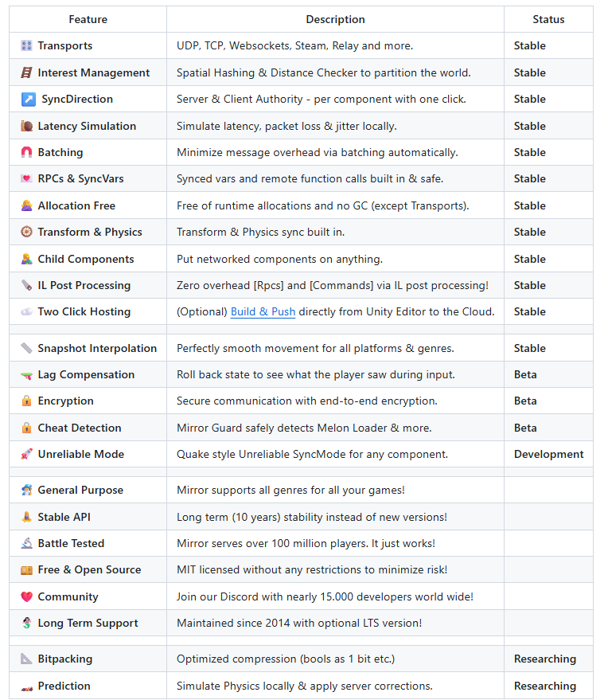608x700 pixels.
Task: Click the Interest Management emoji icon
Action: click(x=27, y=72)
